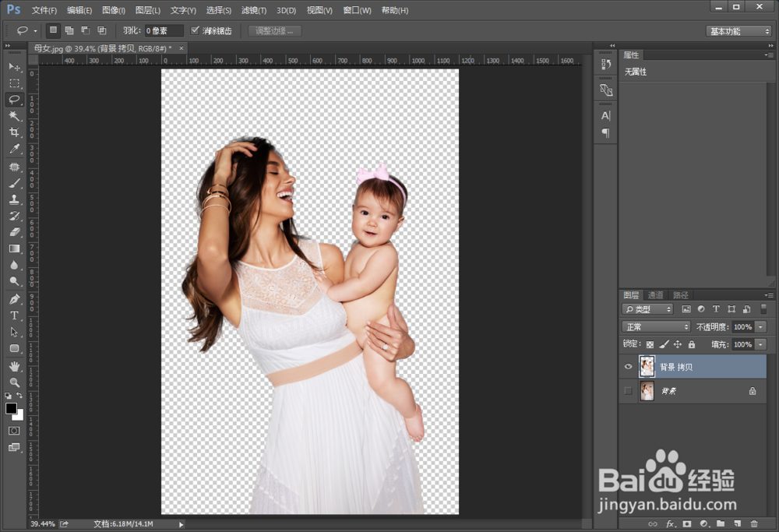
Task: Open the History panel icon
Action: pos(605,64)
